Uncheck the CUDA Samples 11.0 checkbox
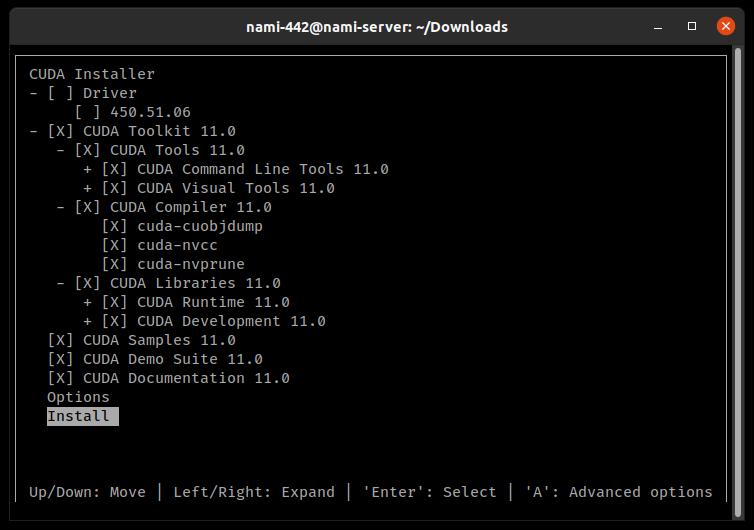 tap(60, 340)
